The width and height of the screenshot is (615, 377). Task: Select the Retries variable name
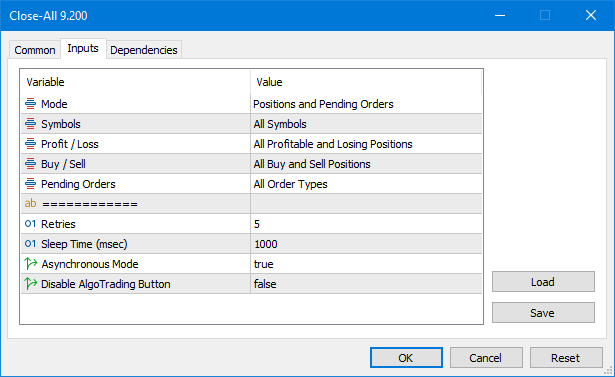pyautogui.click(x=58, y=224)
